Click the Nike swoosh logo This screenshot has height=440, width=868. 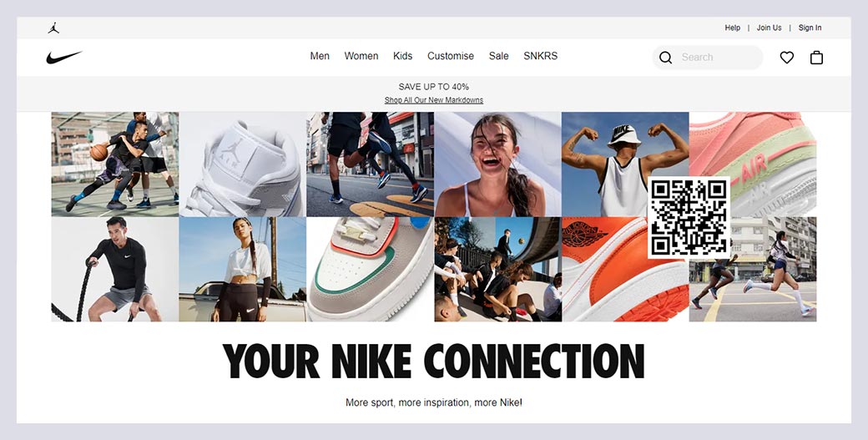coord(64,57)
